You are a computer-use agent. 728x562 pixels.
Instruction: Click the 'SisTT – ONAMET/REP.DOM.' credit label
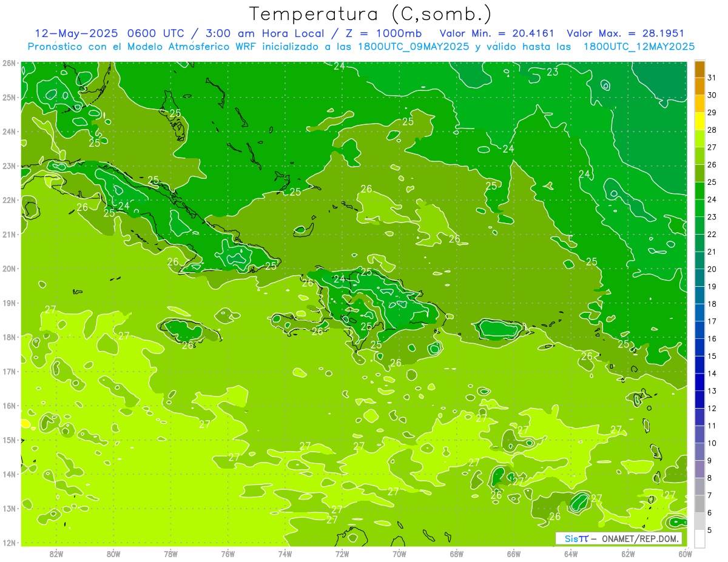(x=619, y=538)
